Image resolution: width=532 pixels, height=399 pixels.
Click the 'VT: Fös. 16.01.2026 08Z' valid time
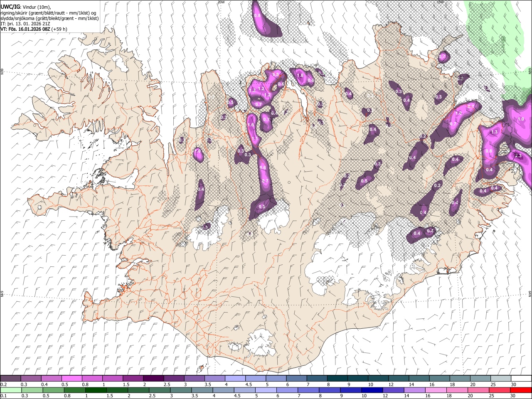click(x=26, y=29)
